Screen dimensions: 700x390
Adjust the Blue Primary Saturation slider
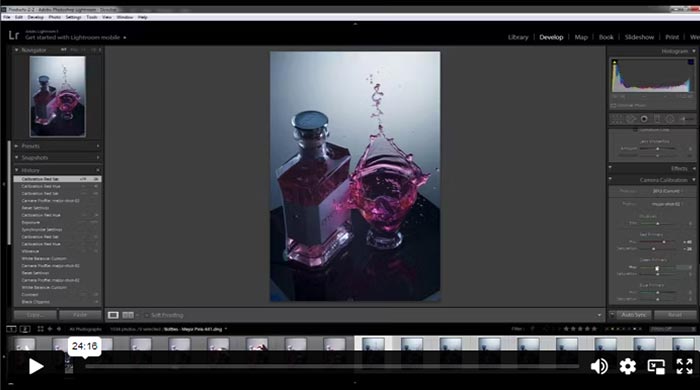(657, 299)
